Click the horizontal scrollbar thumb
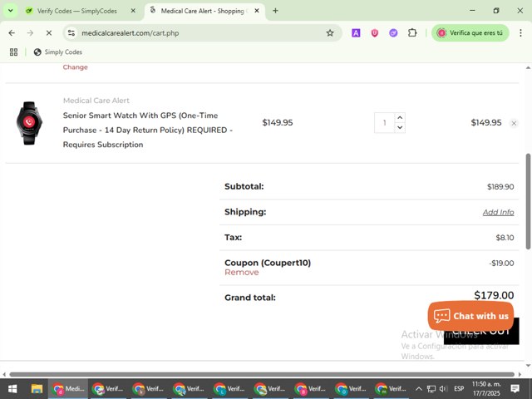The width and height of the screenshot is (532, 399). (x=262, y=374)
